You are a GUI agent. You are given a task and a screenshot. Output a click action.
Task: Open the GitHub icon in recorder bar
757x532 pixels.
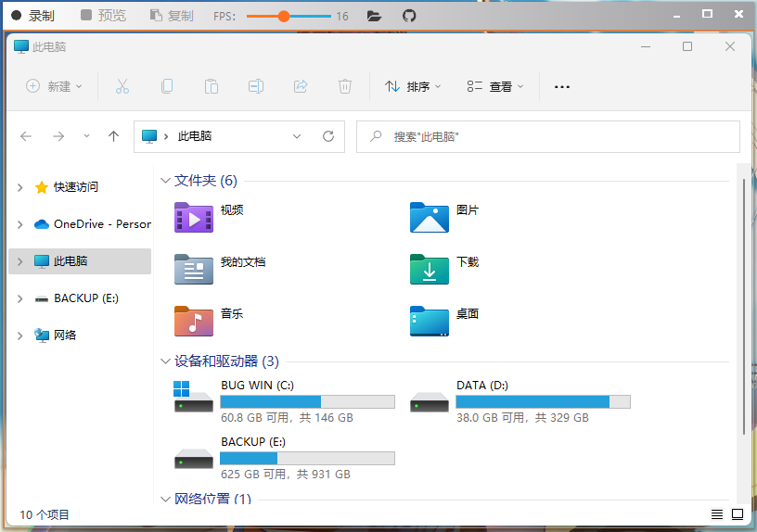point(409,17)
